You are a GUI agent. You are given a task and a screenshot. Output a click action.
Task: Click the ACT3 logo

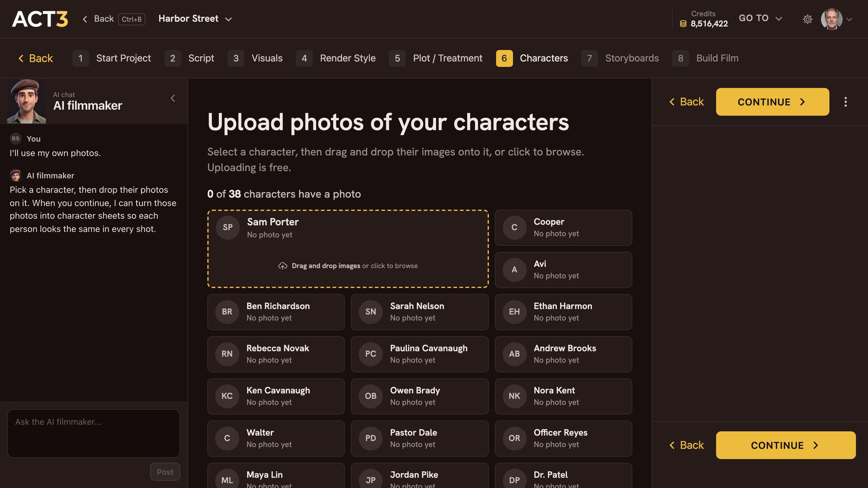(40, 19)
